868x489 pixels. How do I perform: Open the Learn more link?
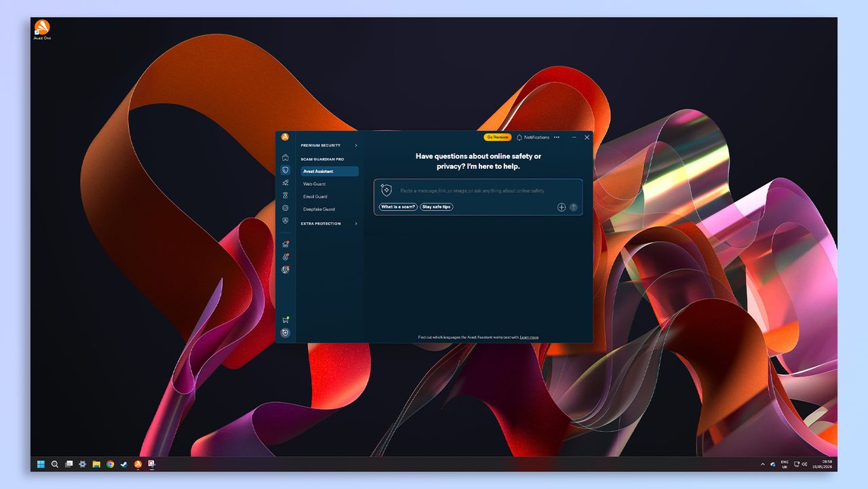point(529,337)
